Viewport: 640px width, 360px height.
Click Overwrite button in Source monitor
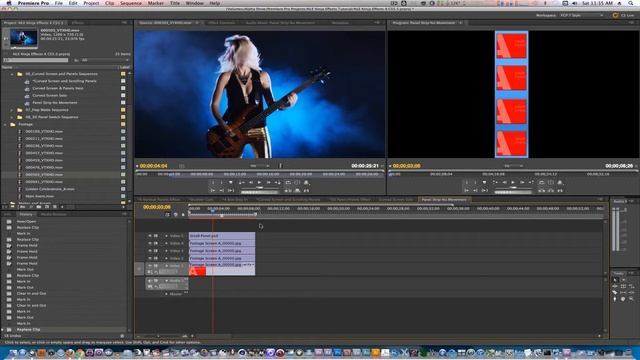297,190
